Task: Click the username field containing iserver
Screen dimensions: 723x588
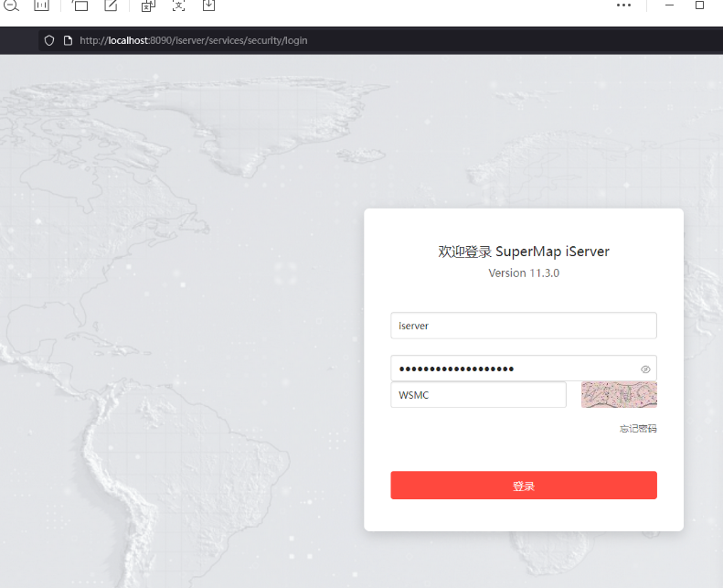Action: [x=523, y=326]
